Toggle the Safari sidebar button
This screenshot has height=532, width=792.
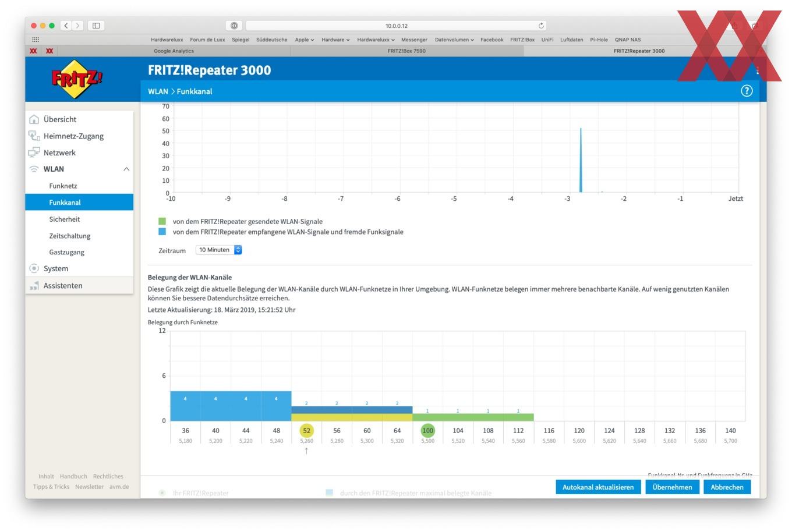point(96,26)
